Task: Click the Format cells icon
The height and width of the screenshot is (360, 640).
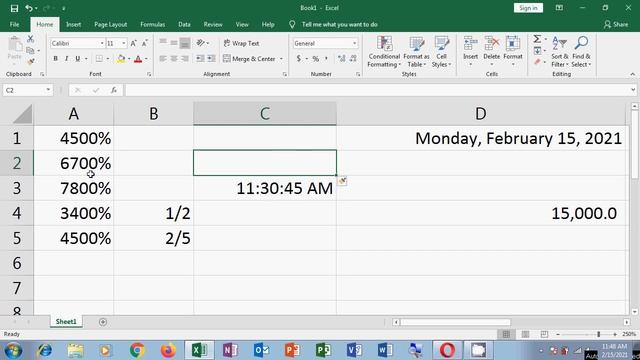Action: point(513,43)
